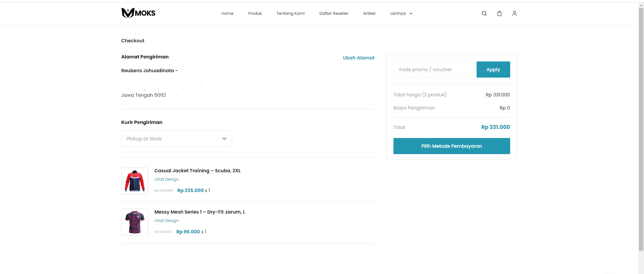Open the Artikel menu item

(x=369, y=13)
